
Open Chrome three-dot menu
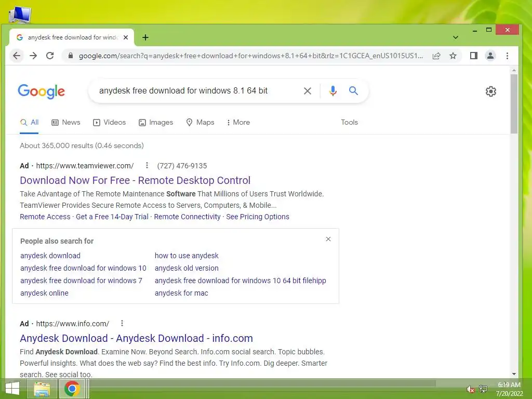click(x=507, y=56)
